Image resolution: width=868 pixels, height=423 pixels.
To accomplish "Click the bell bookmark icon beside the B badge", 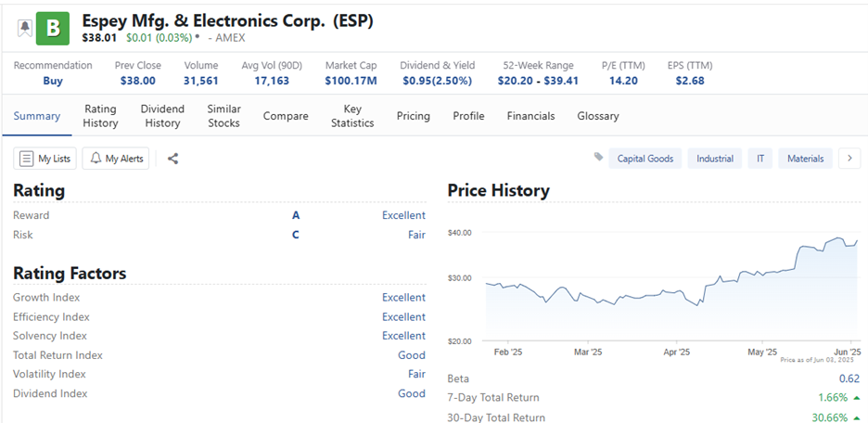I will pyautogui.click(x=25, y=28).
